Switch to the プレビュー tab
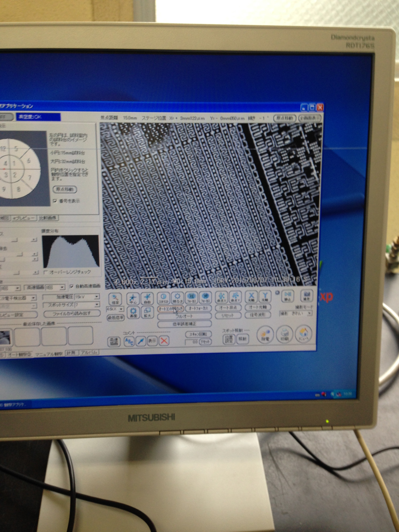Viewport: 399px width, 532px height. click(x=24, y=218)
